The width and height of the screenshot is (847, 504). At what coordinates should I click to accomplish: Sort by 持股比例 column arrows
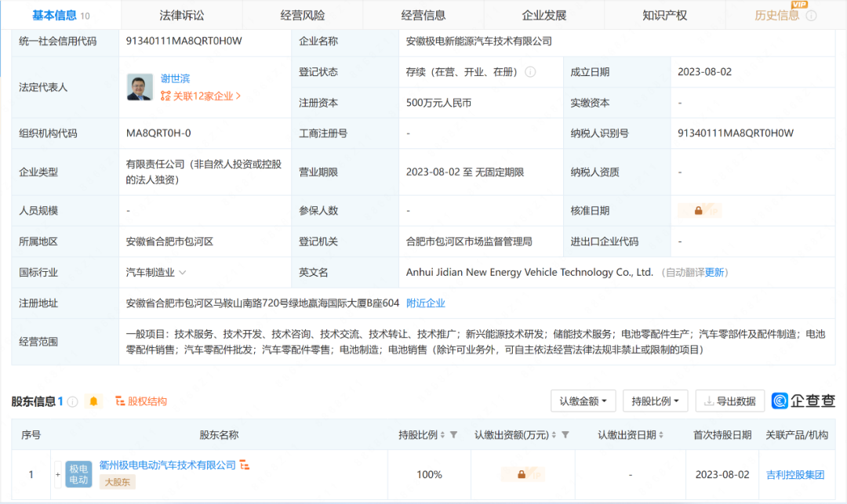442,435
